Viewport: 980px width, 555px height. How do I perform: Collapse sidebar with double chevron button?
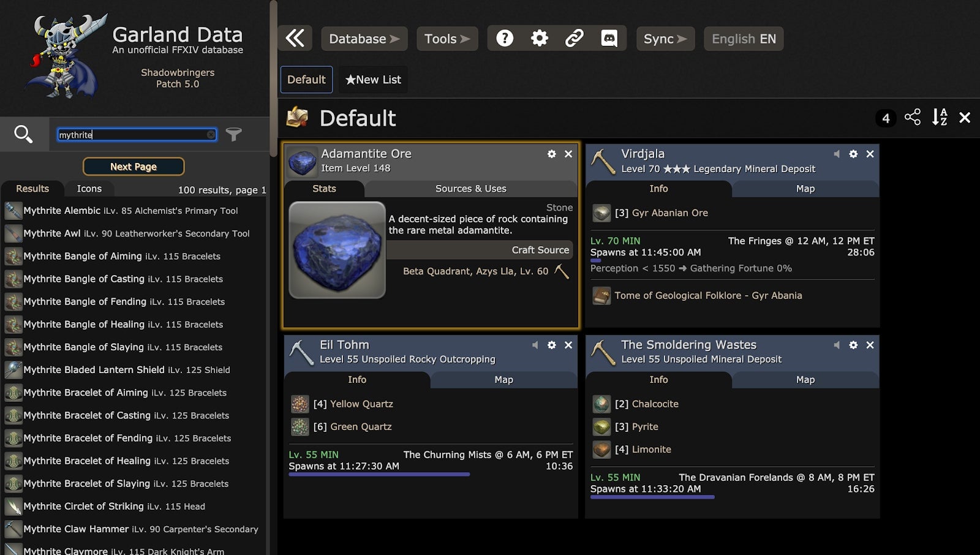click(x=295, y=39)
